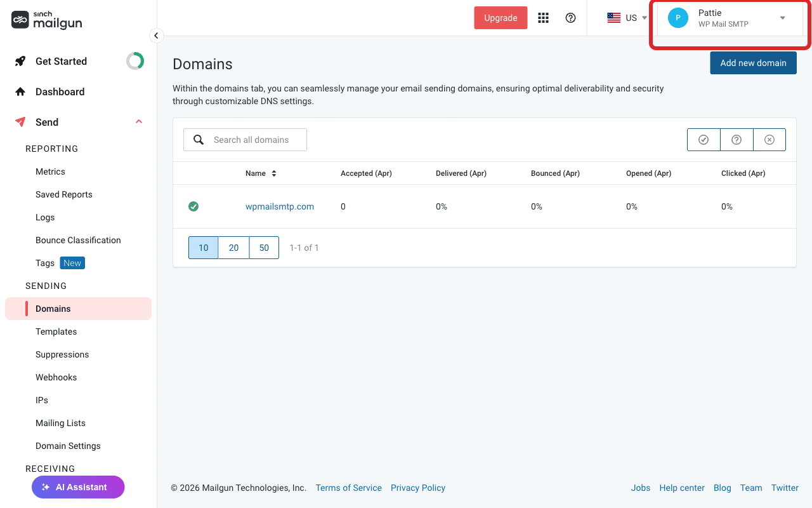Open the Jobs footer link
Screen dimensions: 812x508
641,488
